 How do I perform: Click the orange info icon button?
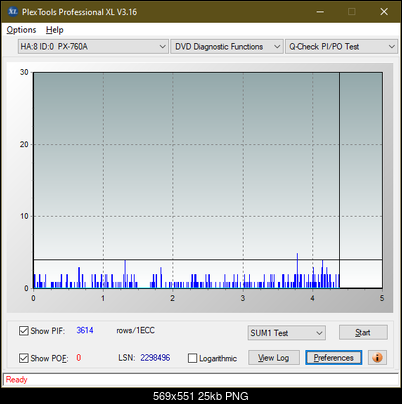coord(377,358)
